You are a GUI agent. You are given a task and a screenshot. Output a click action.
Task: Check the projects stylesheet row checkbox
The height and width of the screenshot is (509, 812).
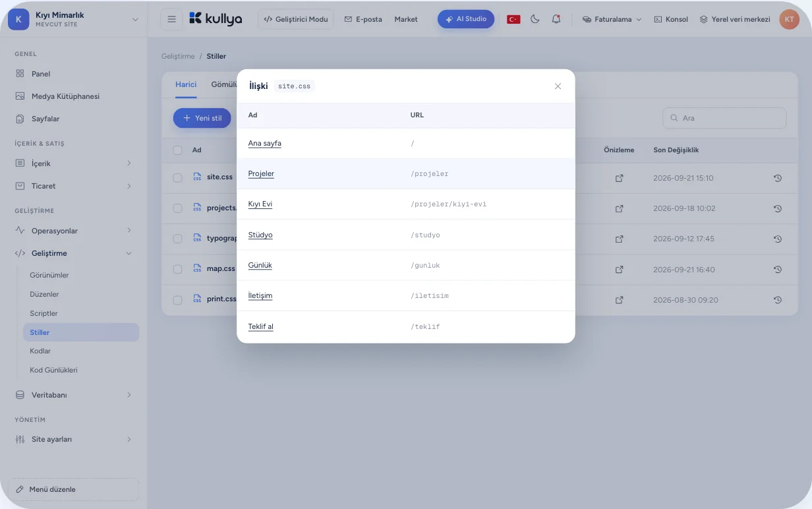coord(177,208)
